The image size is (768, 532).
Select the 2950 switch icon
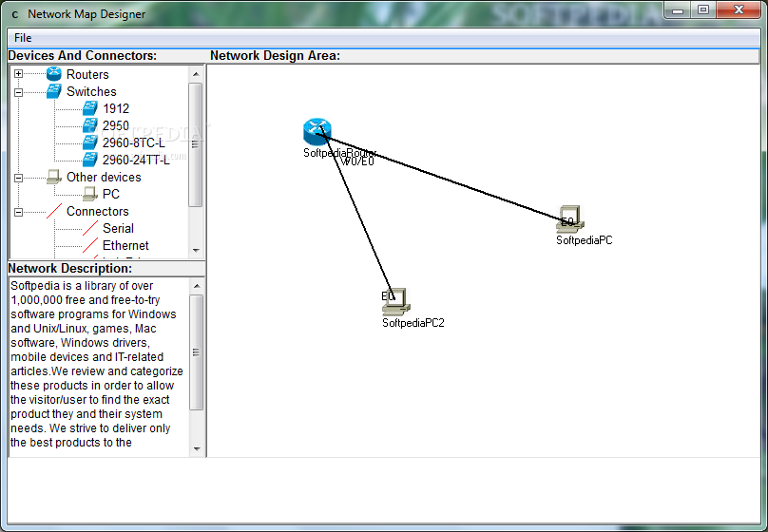[90, 125]
